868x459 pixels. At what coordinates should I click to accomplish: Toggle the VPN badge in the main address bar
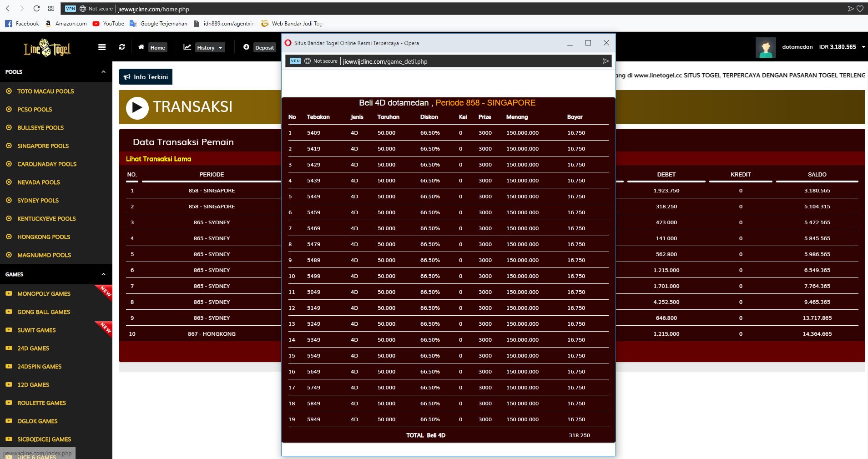coord(71,9)
